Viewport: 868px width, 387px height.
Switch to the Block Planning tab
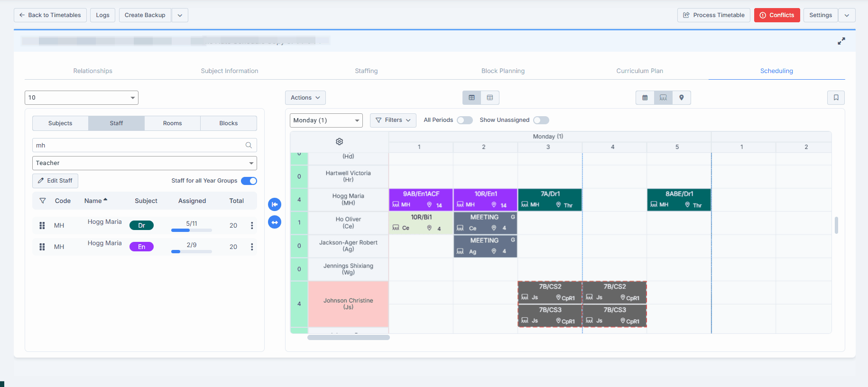click(x=503, y=71)
